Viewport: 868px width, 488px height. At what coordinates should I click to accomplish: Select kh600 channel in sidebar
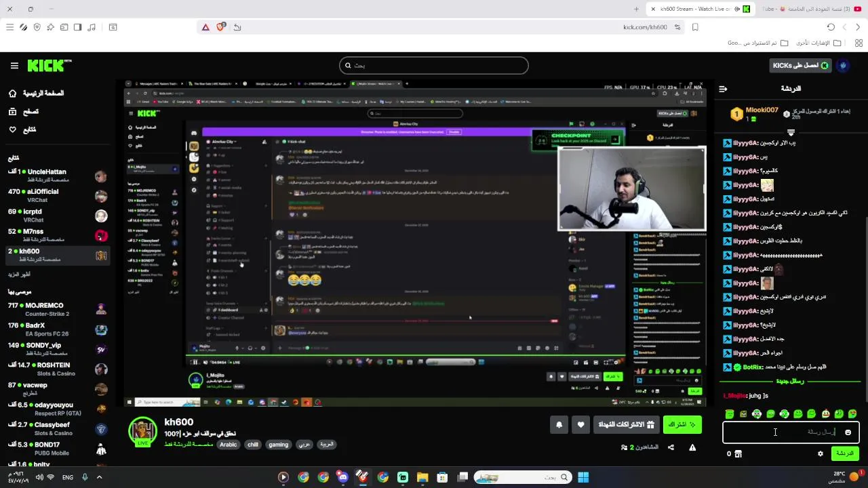click(58, 255)
